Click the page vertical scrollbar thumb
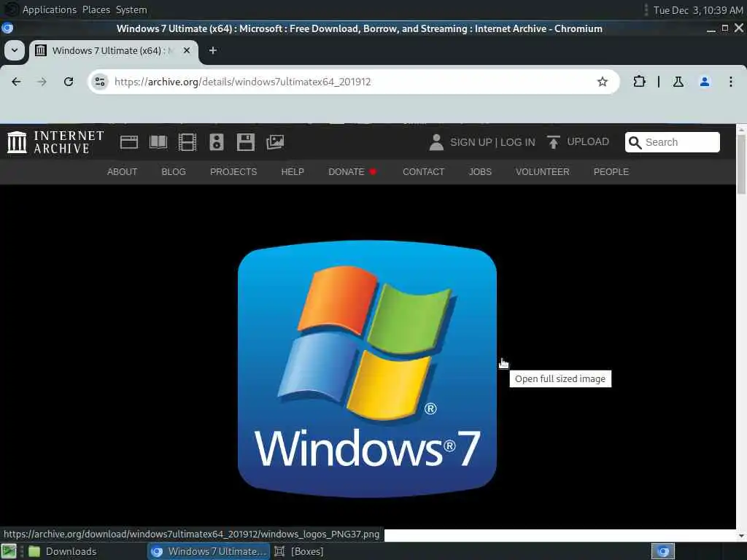The image size is (747, 560). (741, 164)
